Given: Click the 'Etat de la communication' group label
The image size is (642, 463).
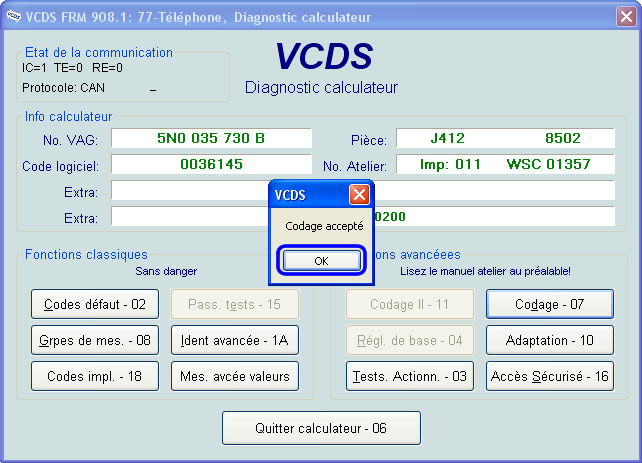Looking at the screenshot, I should click(x=99, y=52).
